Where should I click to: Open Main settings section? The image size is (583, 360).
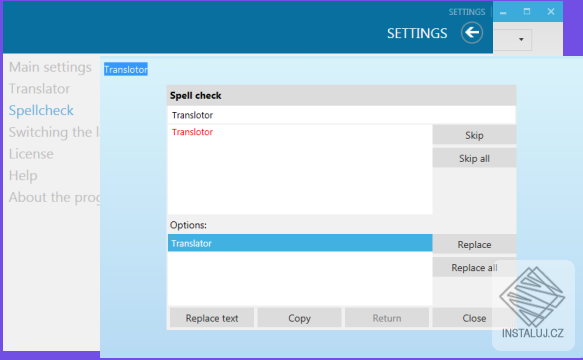pos(50,67)
